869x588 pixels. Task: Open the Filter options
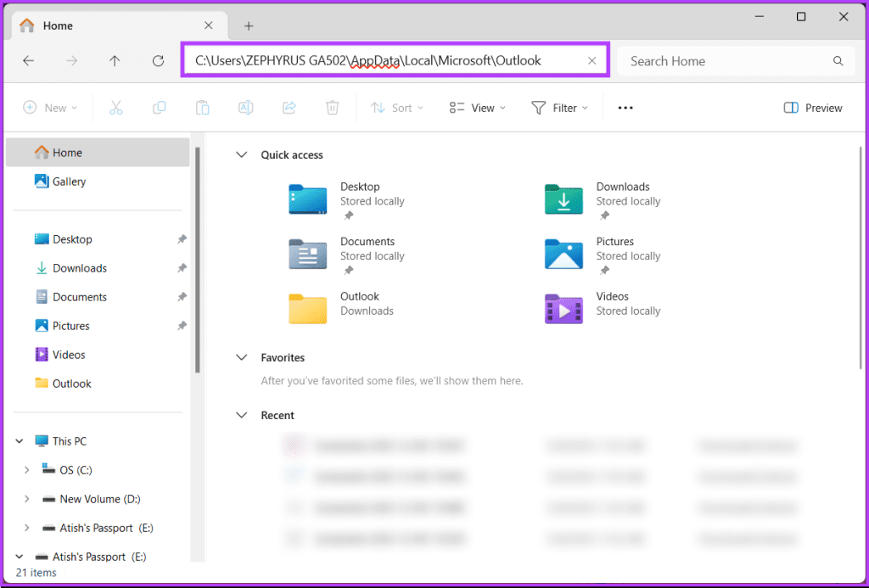[560, 108]
